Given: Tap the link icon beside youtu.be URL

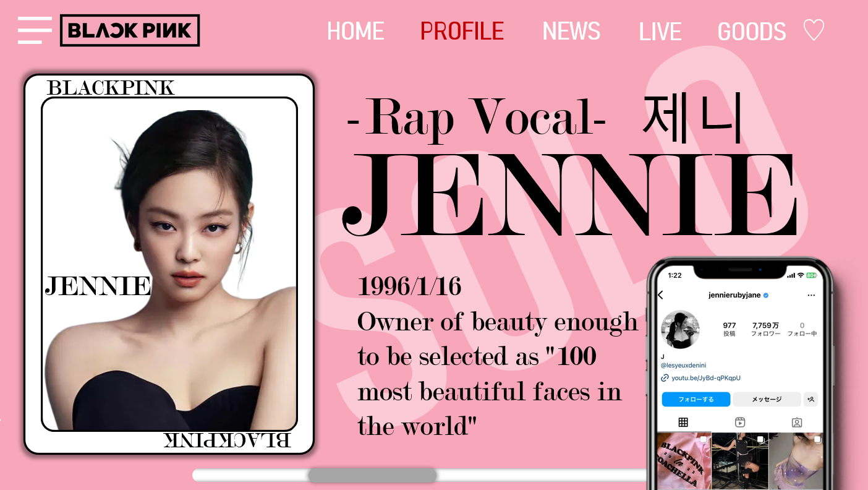Looking at the screenshot, I should (665, 377).
